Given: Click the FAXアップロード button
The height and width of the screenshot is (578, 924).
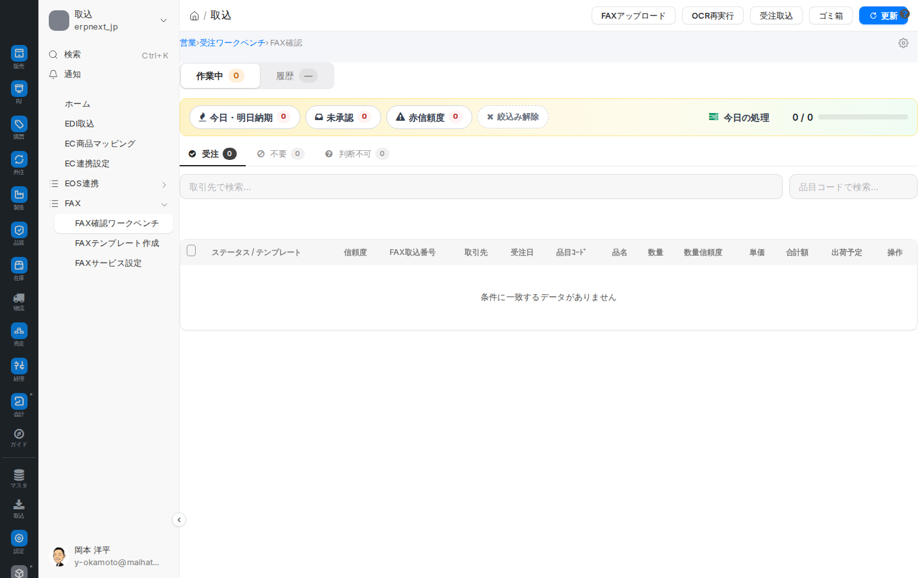Looking at the screenshot, I should tap(633, 15).
